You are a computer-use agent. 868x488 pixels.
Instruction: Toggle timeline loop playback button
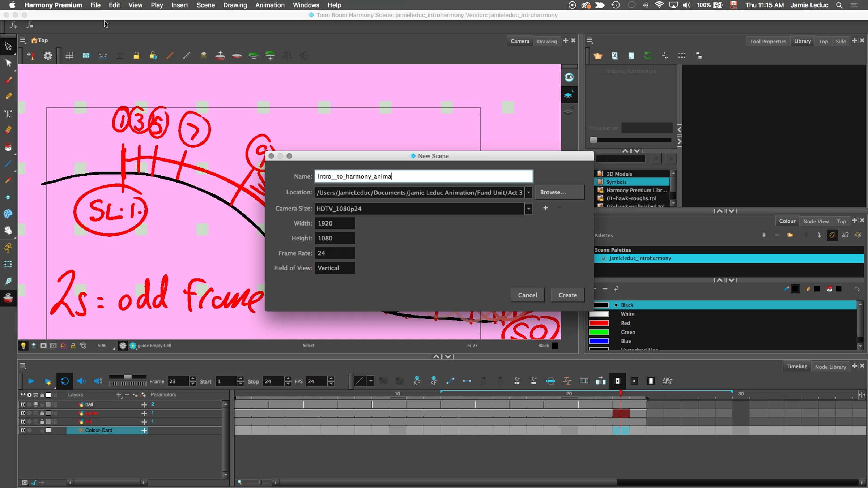(x=65, y=381)
